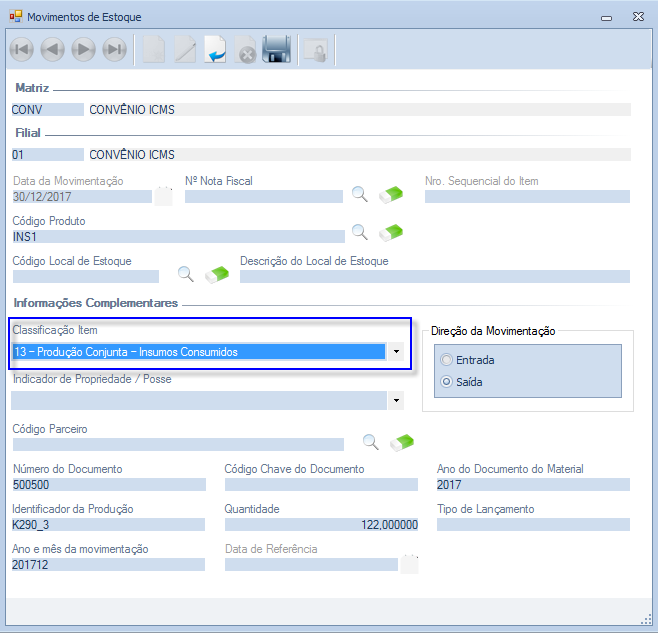Click the Identificador da Produção field

(x=108, y=525)
